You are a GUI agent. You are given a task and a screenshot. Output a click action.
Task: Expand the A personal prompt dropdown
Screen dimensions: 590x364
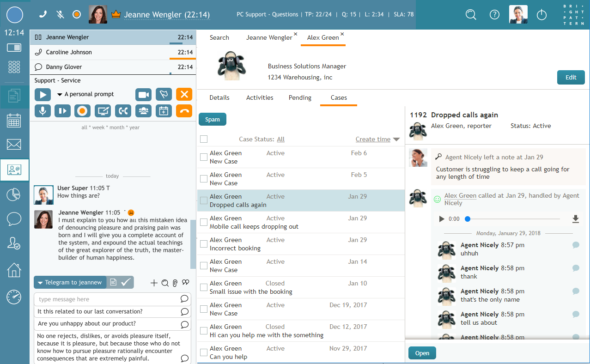(x=86, y=94)
